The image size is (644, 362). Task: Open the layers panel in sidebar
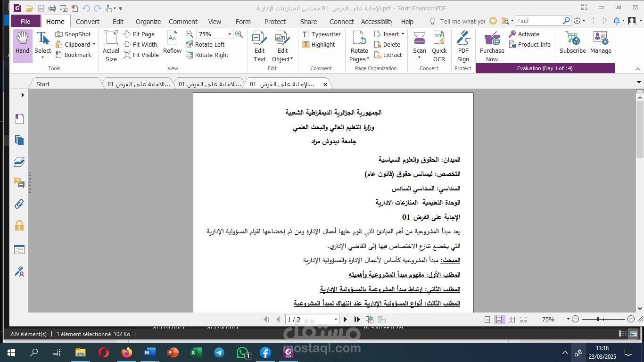pos(19,162)
